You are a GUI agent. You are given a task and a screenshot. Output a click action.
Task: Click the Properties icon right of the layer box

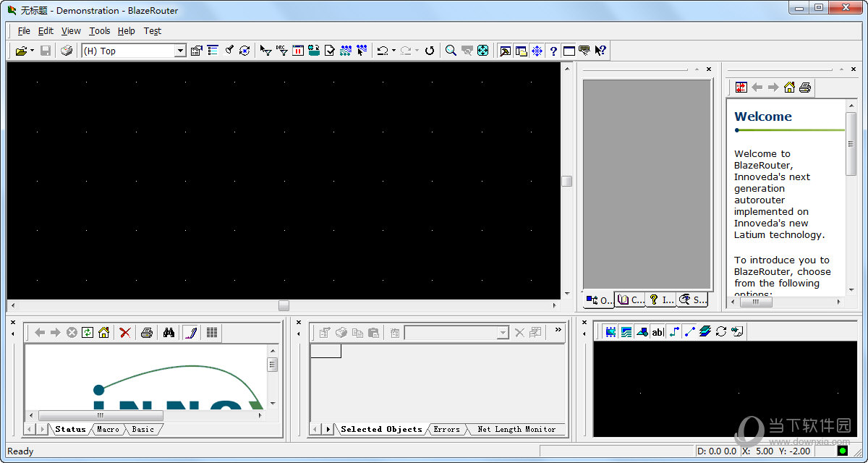(196, 51)
